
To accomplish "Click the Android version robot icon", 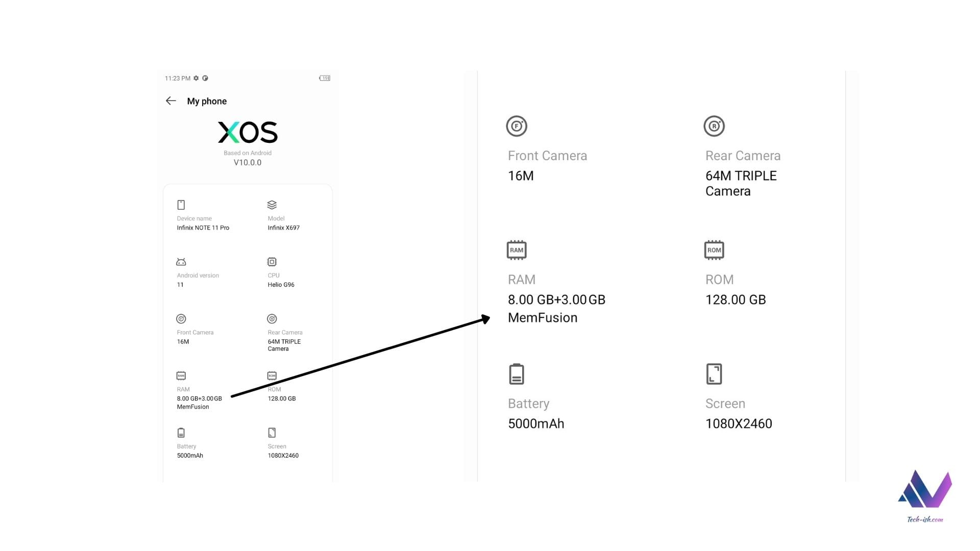I will tap(181, 262).
